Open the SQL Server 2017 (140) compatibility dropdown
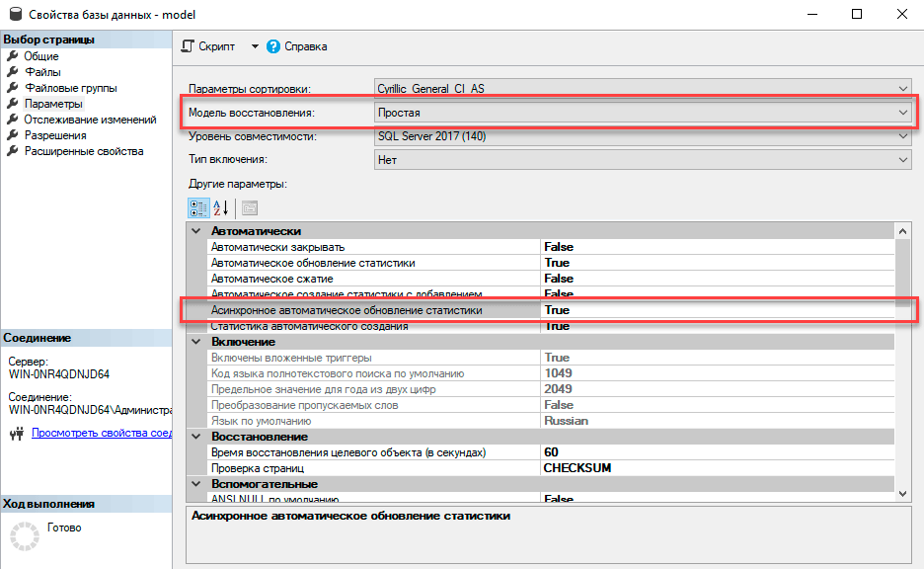924x569 pixels. click(901, 136)
